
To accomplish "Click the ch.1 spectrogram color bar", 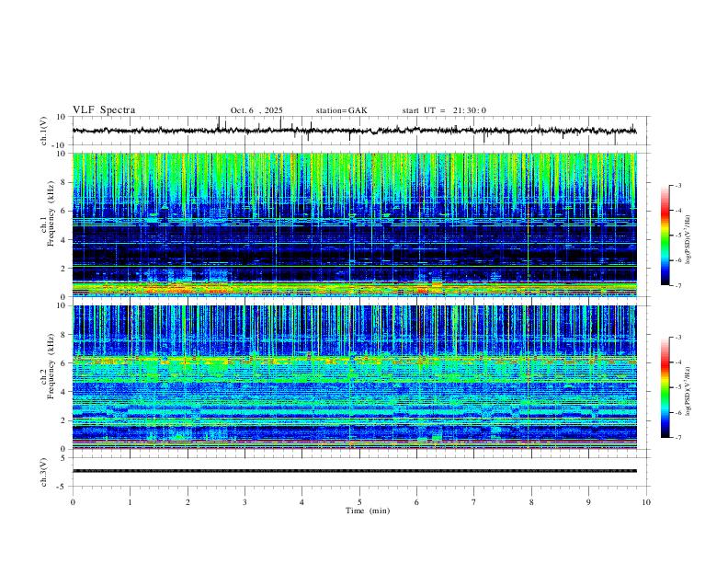I will coord(665,236).
